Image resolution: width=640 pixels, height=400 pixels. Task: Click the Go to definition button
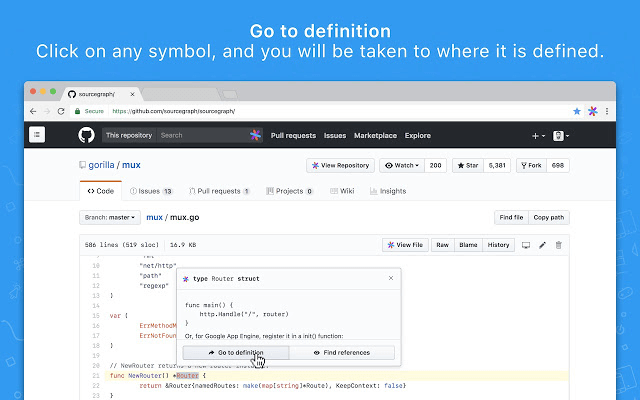[x=236, y=353]
